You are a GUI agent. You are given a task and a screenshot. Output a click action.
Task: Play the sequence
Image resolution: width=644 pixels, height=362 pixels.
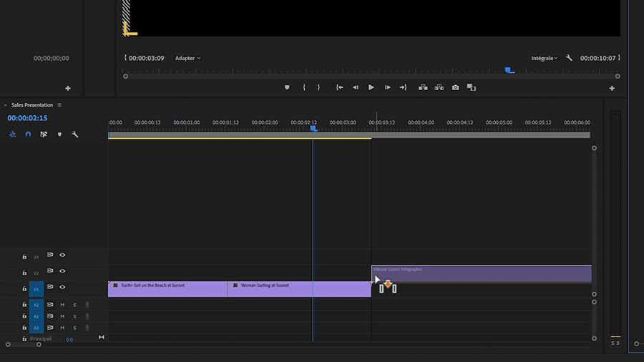(x=371, y=87)
